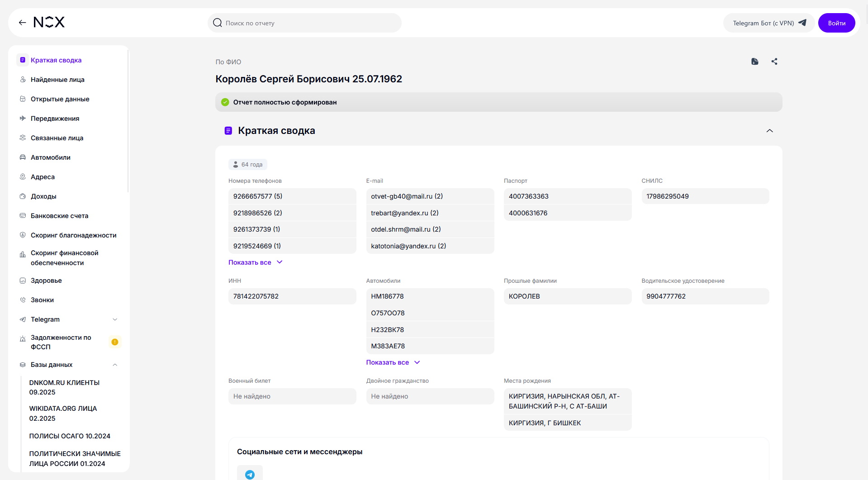This screenshot has width=868, height=480.
Task: Click the Автомобили car icon in sidebar
Action: [23, 157]
